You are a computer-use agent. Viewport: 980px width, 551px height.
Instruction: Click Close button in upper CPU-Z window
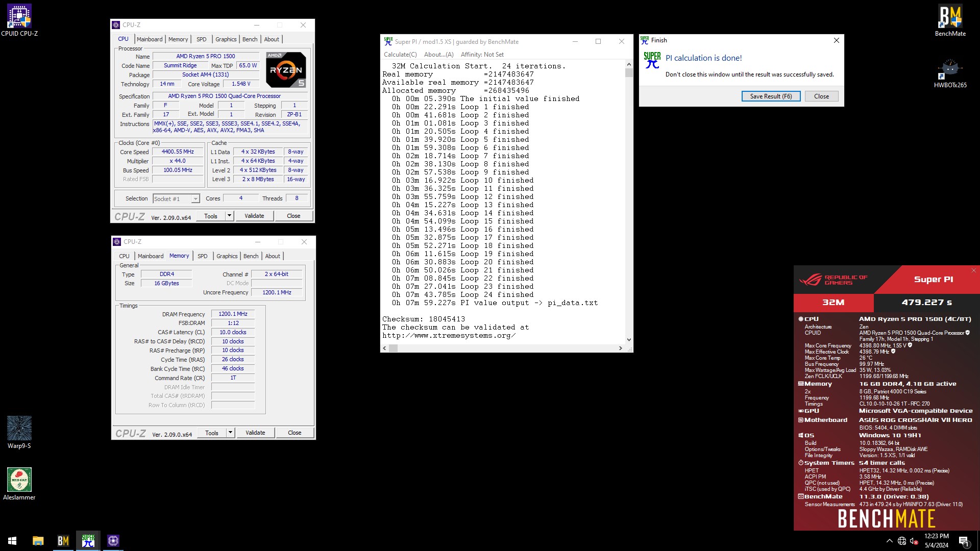click(x=293, y=216)
